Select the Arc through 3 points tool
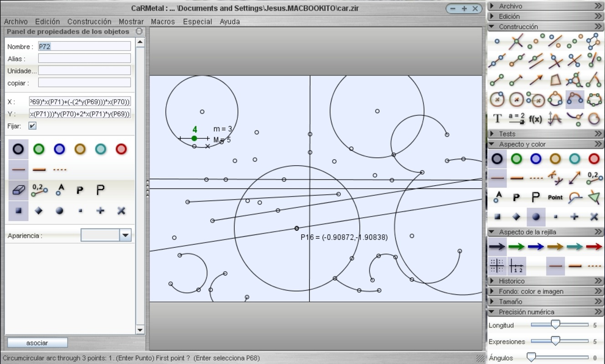605x364 pixels. pyautogui.click(x=575, y=99)
